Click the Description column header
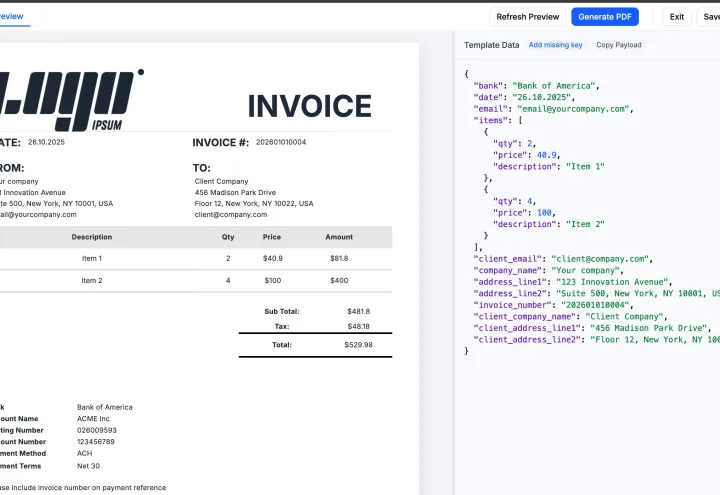Viewport: 720px width, 495px height. tap(92, 237)
